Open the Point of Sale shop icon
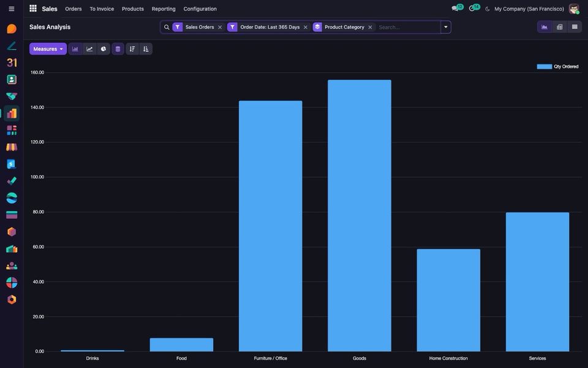 pyautogui.click(x=12, y=147)
